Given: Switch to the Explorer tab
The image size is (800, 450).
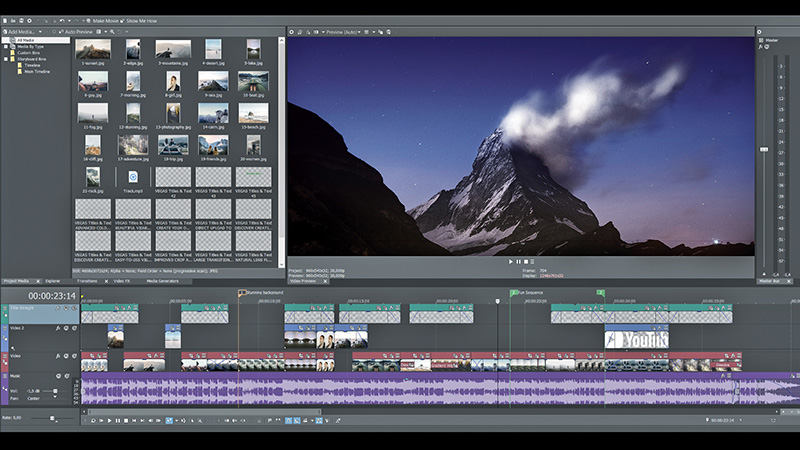Looking at the screenshot, I should point(52,281).
